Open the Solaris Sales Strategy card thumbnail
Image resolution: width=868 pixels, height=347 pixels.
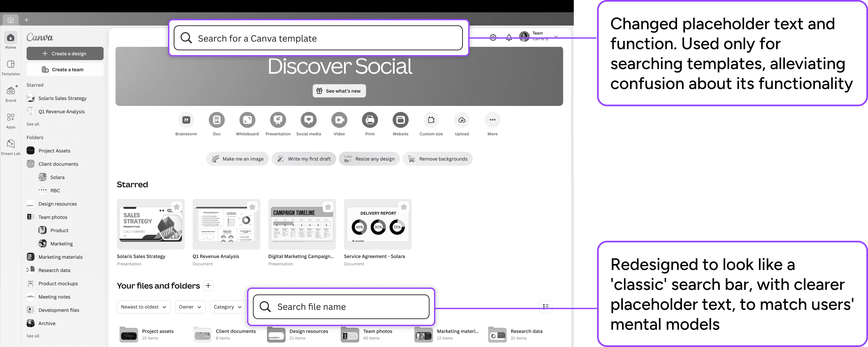[151, 224]
